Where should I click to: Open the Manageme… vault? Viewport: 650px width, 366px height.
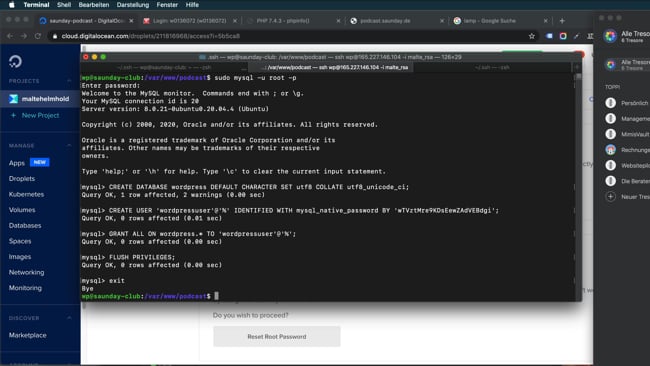click(x=627, y=119)
